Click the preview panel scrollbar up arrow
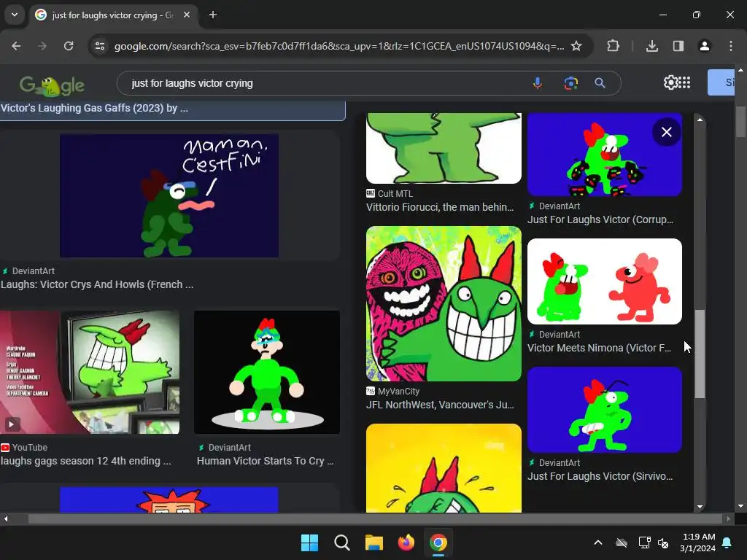 coord(700,120)
